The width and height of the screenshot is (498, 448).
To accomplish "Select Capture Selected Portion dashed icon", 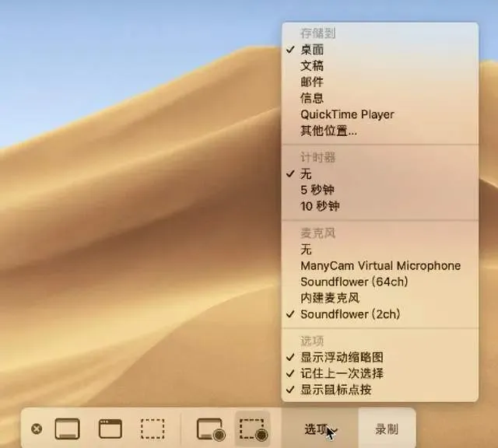I will pos(153,429).
